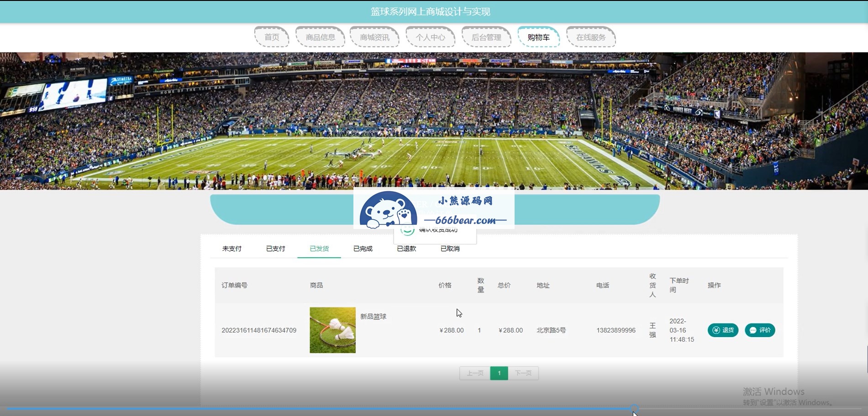Screen dimensions: 868x416
Task: Click the ¥288.00 value under 总价
Action: click(x=511, y=330)
